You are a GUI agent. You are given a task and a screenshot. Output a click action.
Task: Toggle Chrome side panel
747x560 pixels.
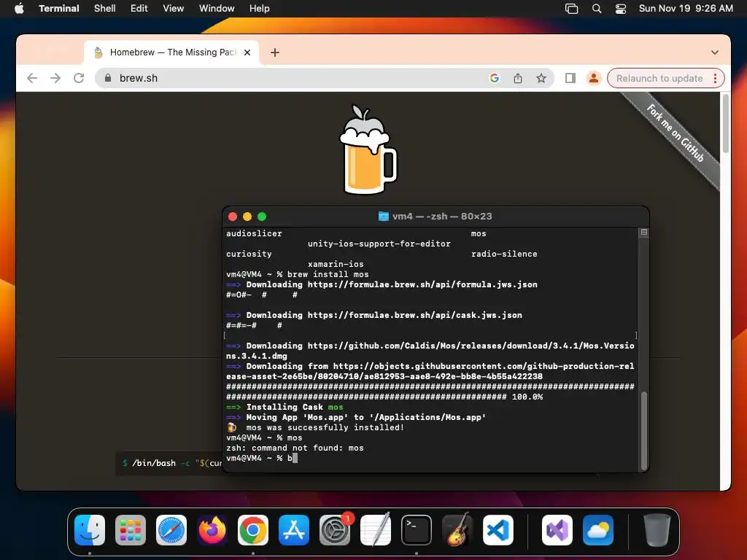570,78
